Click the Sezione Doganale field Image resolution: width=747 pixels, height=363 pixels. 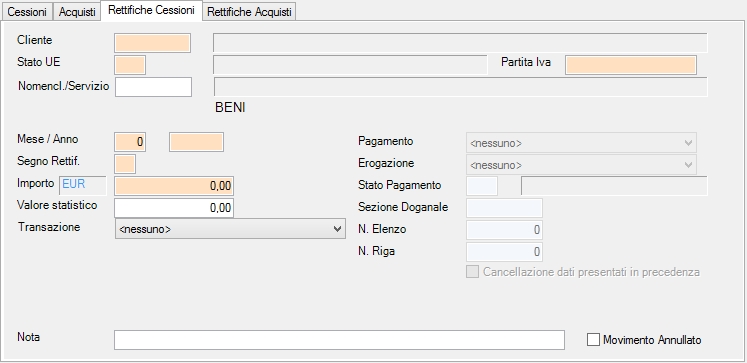point(504,208)
